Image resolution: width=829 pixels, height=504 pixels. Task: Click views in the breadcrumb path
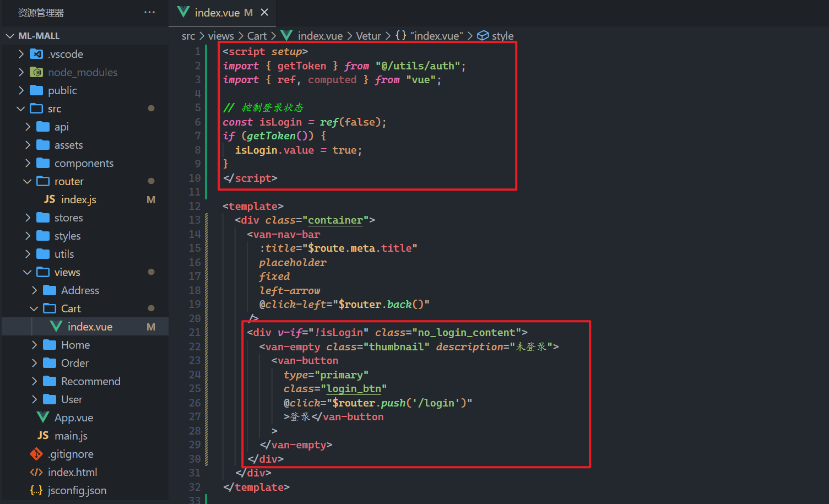coord(221,36)
